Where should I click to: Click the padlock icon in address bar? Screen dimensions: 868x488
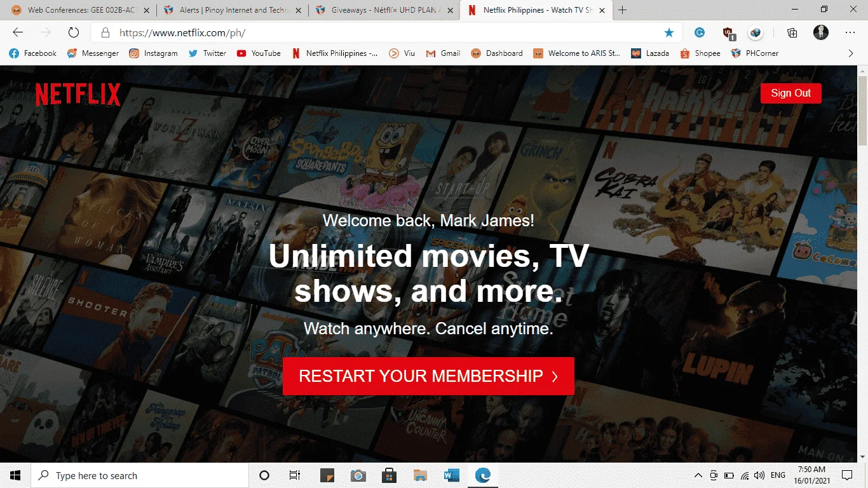tap(105, 33)
